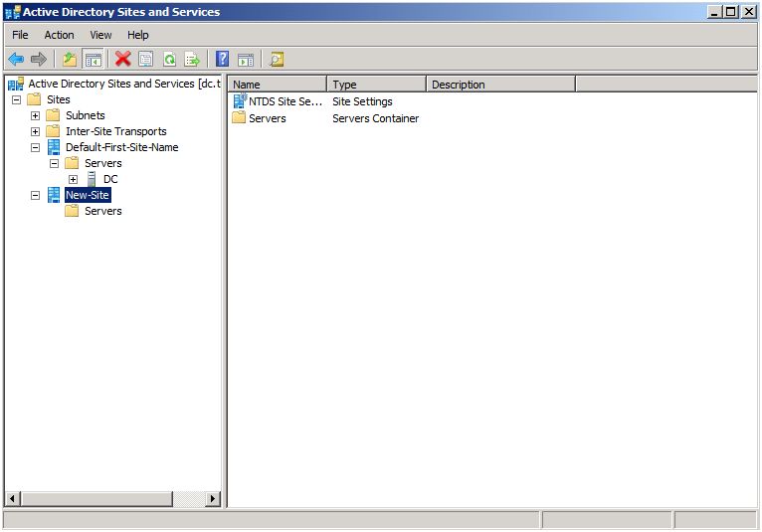The width and height of the screenshot is (762, 532).
Task: Minimize the Sites and Services window
Action: 714,12
